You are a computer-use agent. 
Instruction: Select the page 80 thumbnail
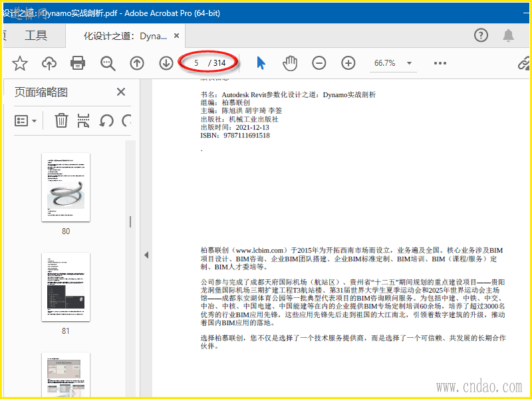coord(66,188)
